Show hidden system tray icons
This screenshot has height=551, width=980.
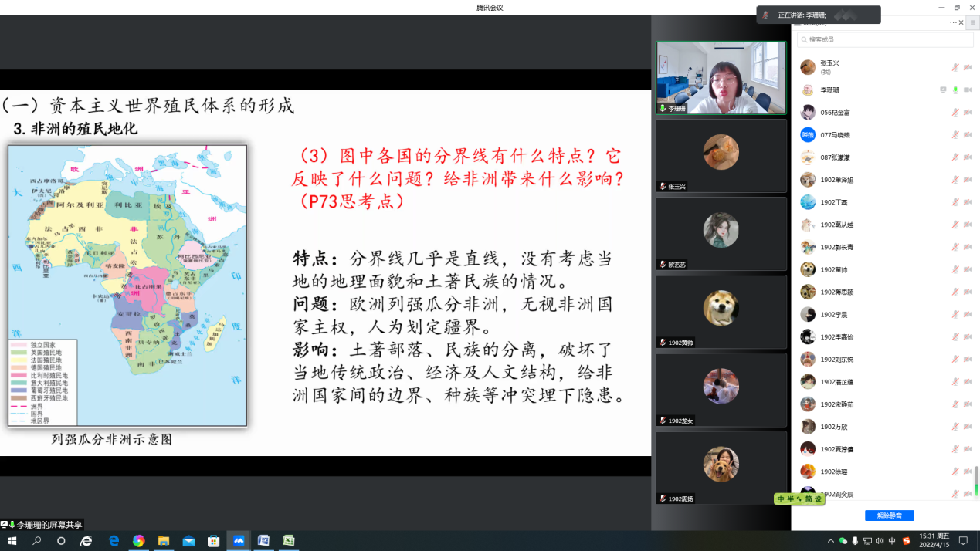[x=830, y=541]
